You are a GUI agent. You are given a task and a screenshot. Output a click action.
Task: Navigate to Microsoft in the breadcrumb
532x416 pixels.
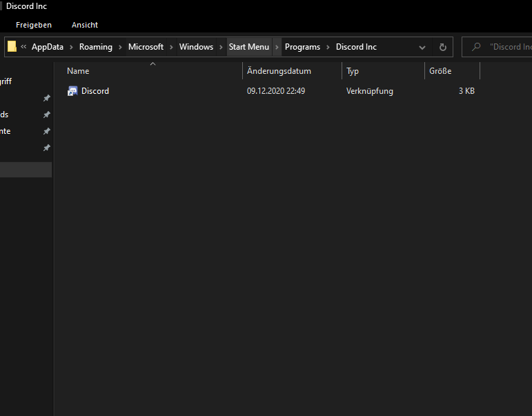click(x=146, y=47)
